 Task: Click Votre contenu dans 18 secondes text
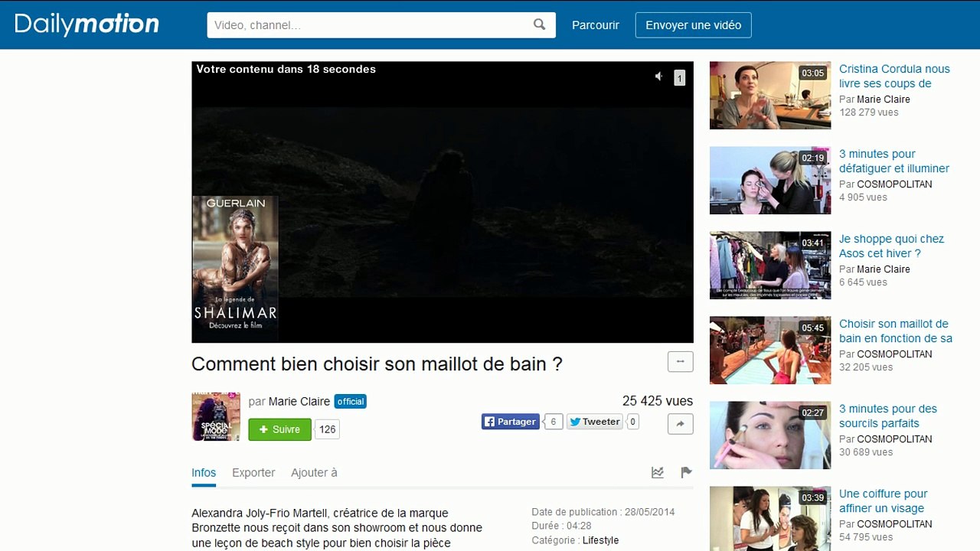[x=286, y=69]
